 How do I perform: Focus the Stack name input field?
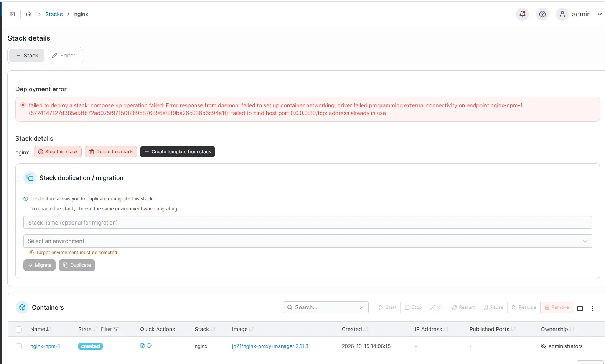click(x=308, y=223)
